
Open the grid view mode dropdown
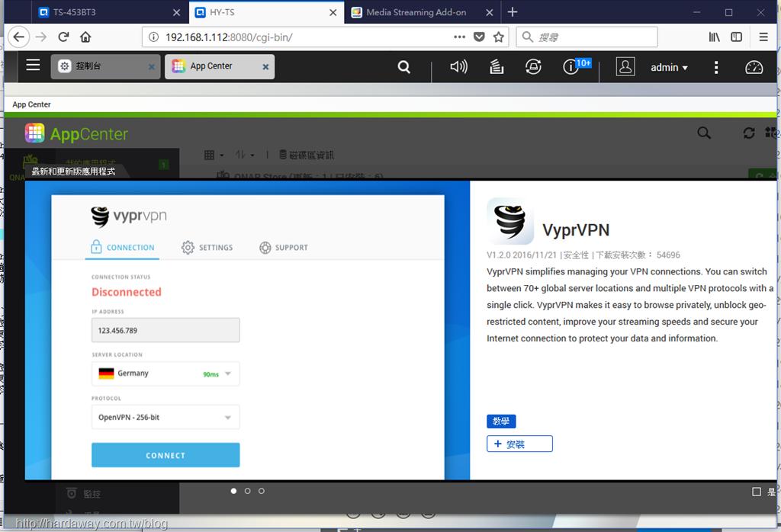coord(214,155)
